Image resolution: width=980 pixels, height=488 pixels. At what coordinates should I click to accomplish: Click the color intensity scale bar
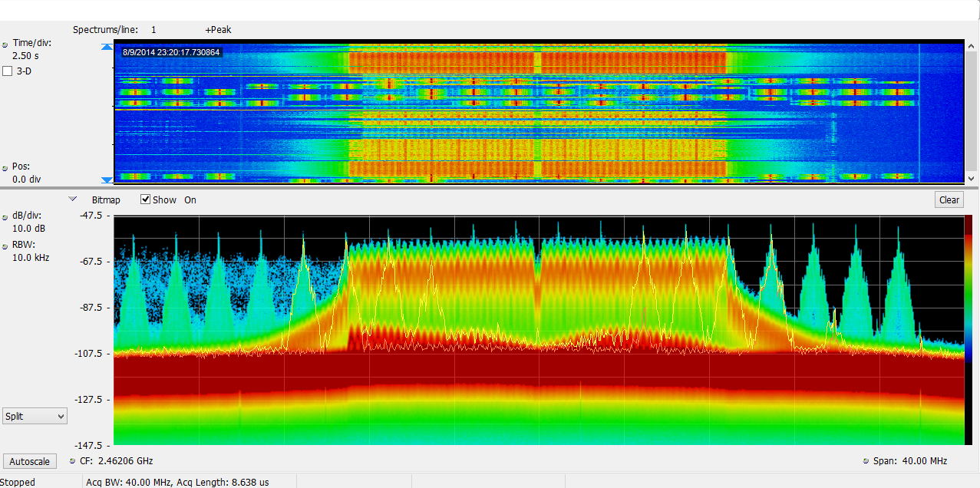pos(971,330)
